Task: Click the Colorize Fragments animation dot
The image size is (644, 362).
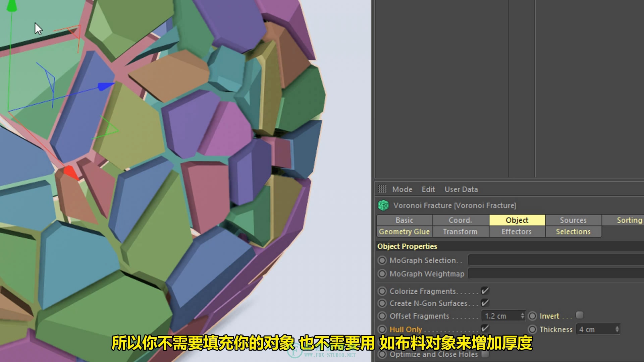Action: tap(382, 291)
